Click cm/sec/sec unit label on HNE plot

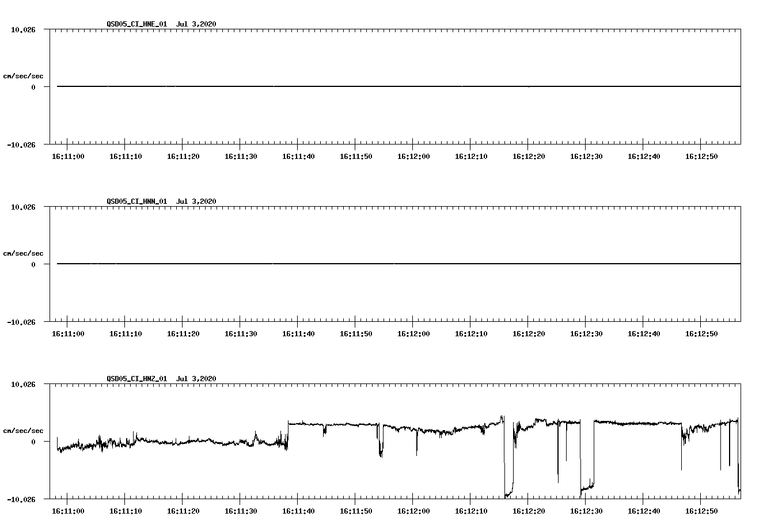(23, 76)
